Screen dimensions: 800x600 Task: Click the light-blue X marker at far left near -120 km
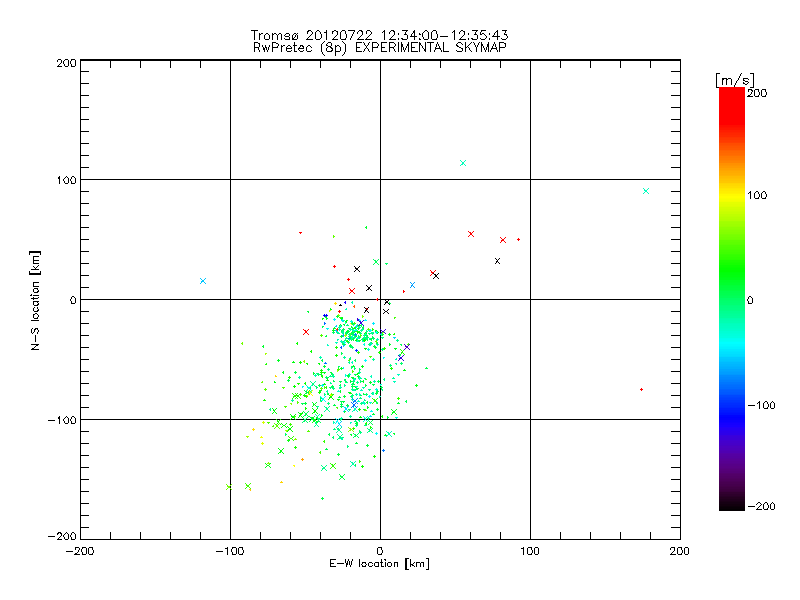pos(203,281)
